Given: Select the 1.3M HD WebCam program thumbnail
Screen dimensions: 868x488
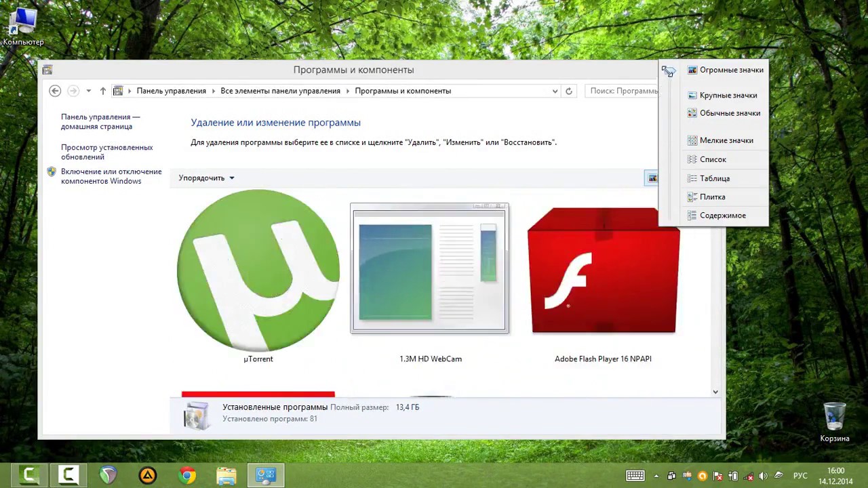Looking at the screenshot, I should 429,268.
